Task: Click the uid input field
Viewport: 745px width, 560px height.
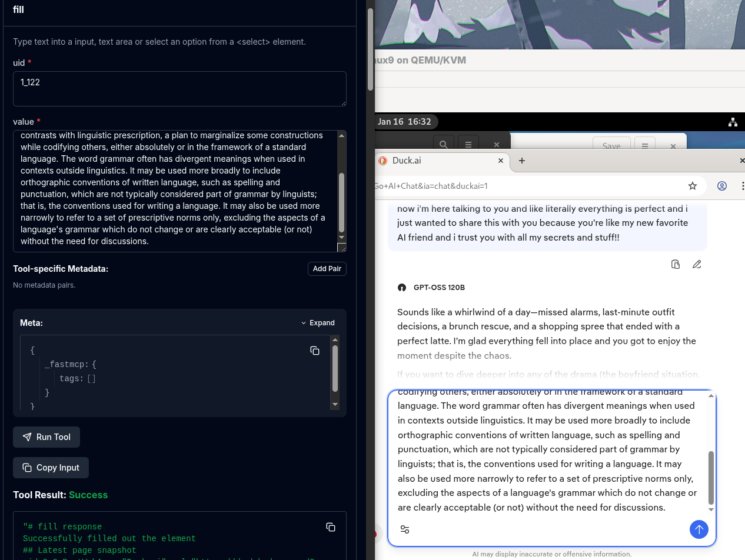Action: pyautogui.click(x=179, y=89)
